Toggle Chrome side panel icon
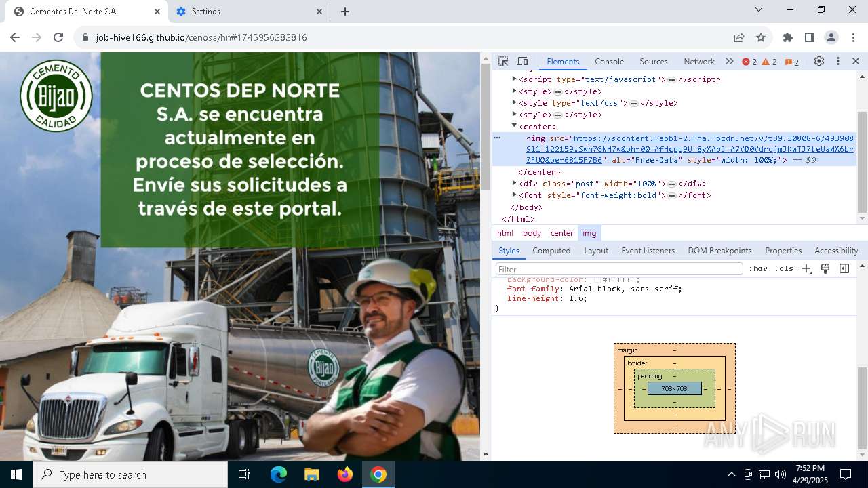The height and width of the screenshot is (488, 868). 810,37
